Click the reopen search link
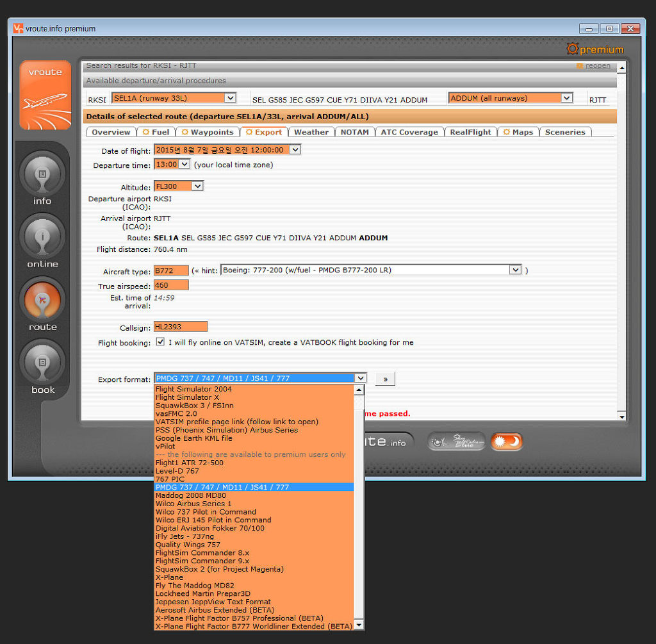 [598, 66]
